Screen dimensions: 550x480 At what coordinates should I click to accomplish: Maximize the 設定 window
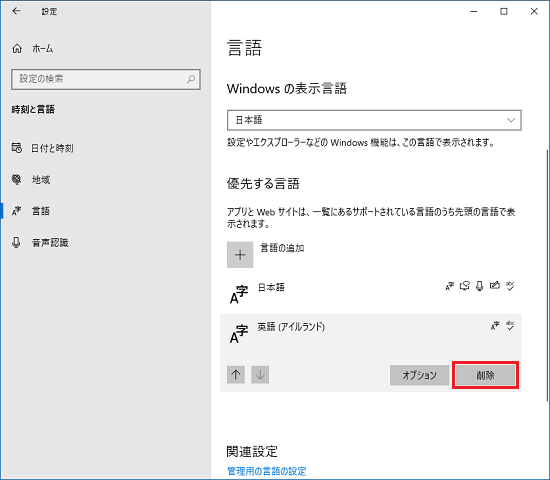pos(504,12)
